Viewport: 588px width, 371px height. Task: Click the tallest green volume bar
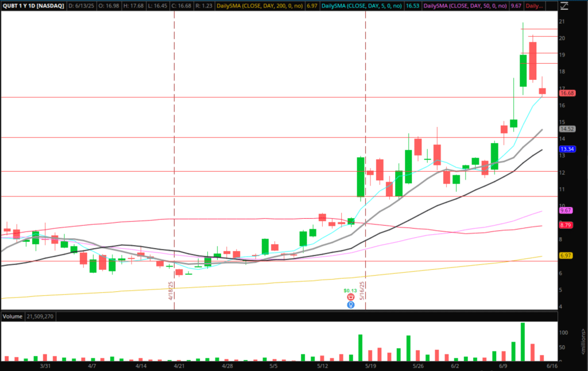click(x=523, y=342)
